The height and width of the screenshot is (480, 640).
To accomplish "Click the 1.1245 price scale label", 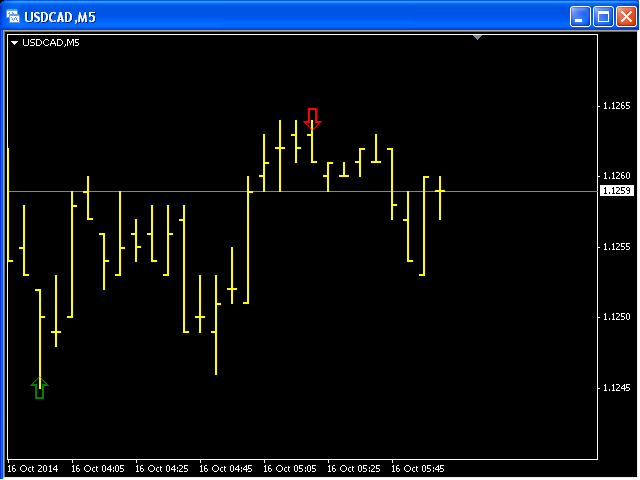I will [616, 388].
